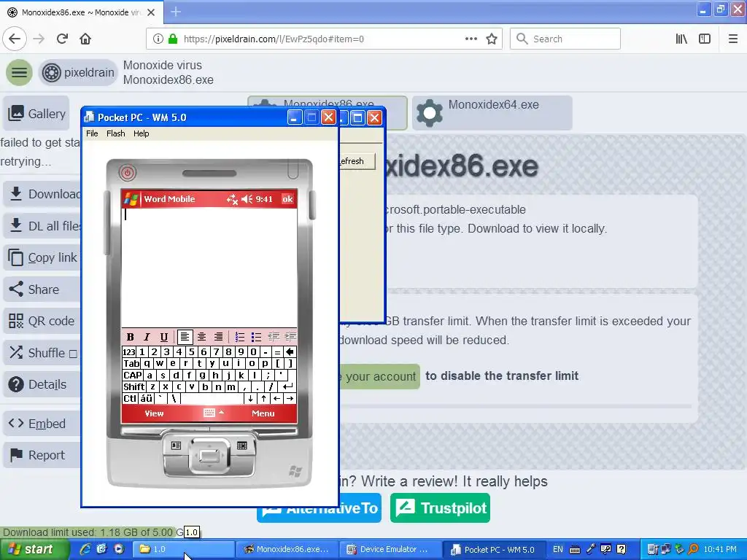
Task: Click Share on pixeldrain sidebar
Action: coord(42,289)
